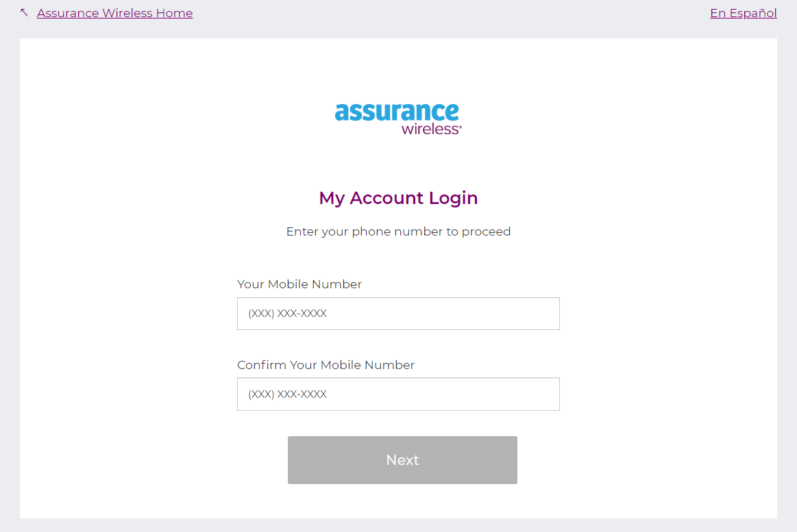Select the (XXX) XXX-XXXX placeholder in the first field
797x532 pixels.
[287, 313]
